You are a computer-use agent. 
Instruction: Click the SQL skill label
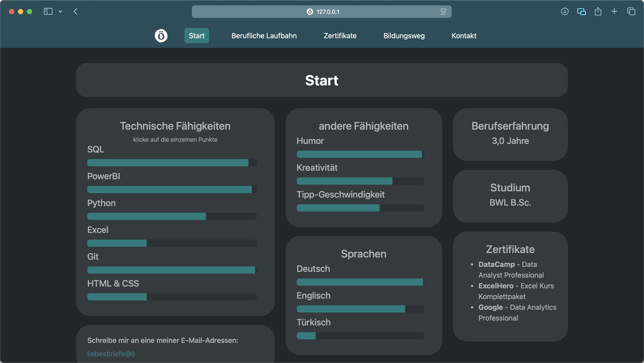pyautogui.click(x=95, y=149)
